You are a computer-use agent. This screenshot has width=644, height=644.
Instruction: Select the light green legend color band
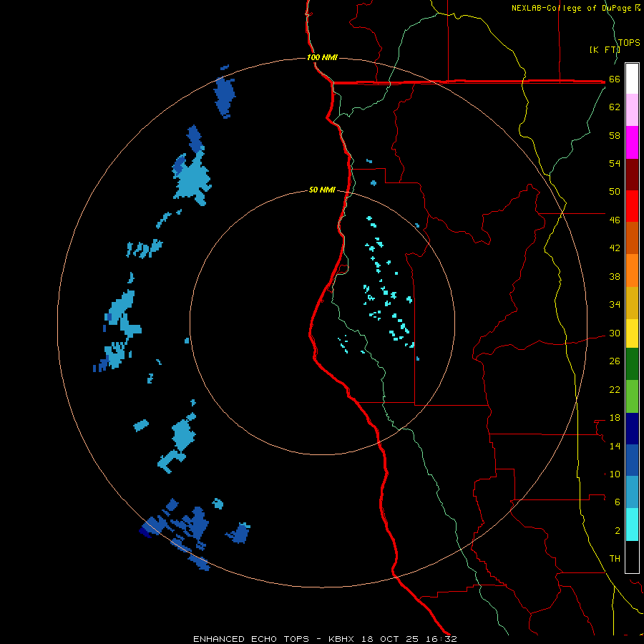pos(632,396)
